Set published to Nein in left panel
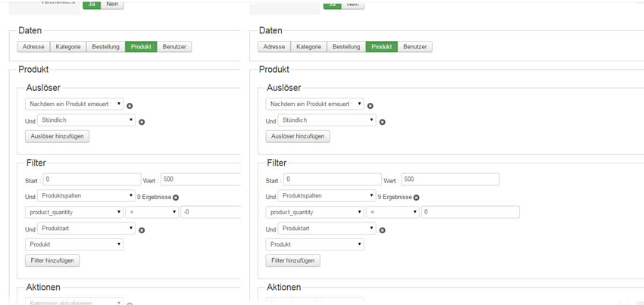 tap(112, 4)
